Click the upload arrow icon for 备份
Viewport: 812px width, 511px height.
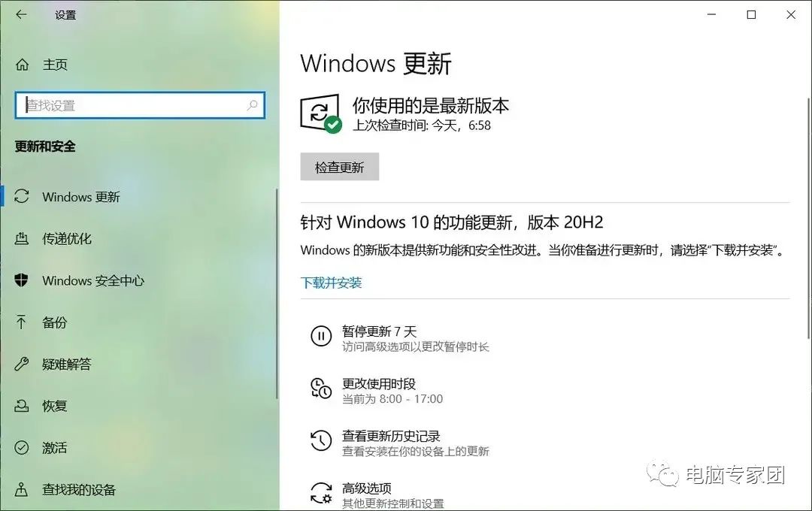point(21,322)
